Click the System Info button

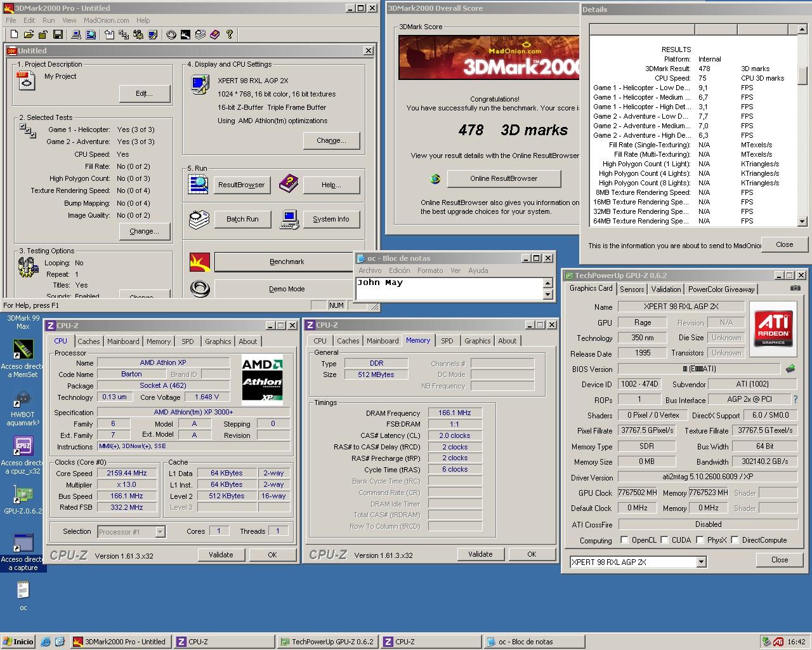pos(331,219)
